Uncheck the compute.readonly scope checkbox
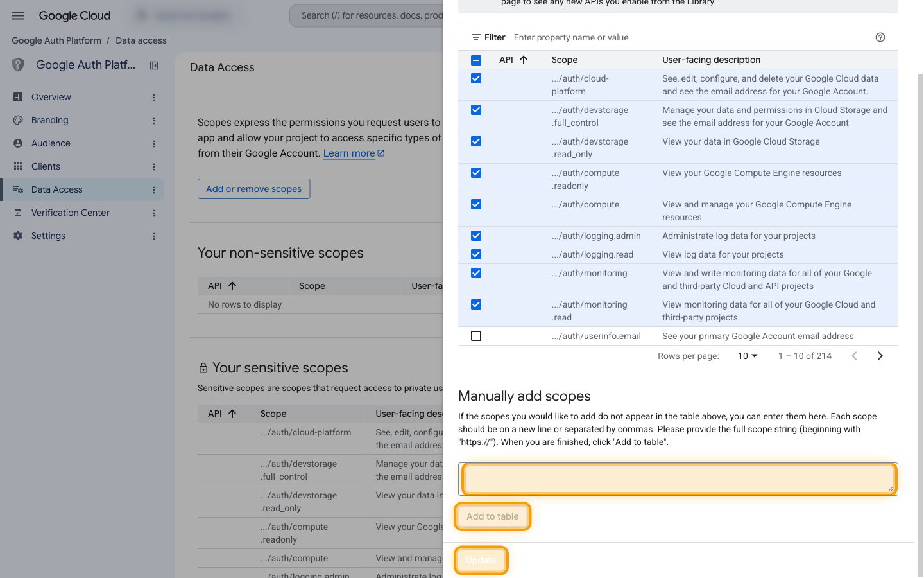This screenshot has height=578, width=924. 476,173
